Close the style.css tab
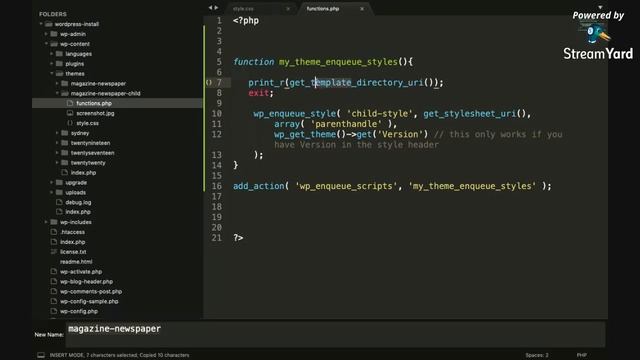 tap(288, 9)
